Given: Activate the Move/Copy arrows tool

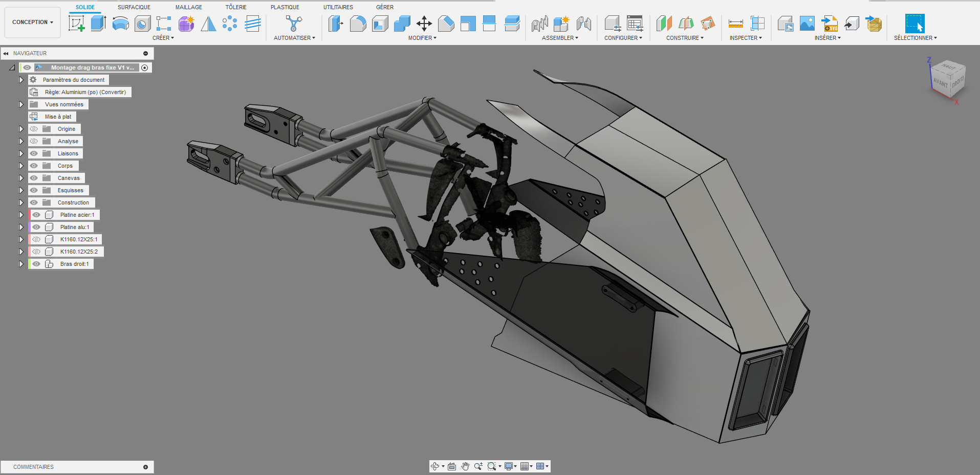Looking at the screenshot, I should tap(424, 24).
